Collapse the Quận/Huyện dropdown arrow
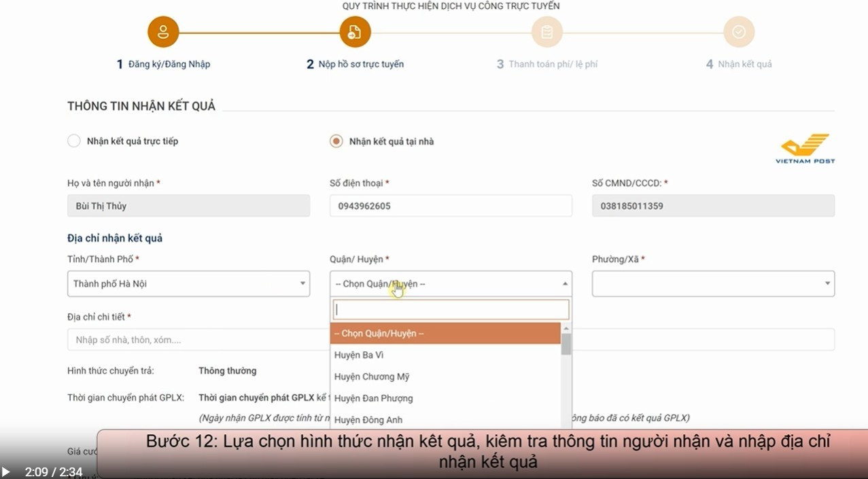 pyautogui.click(x=565, y=283)
